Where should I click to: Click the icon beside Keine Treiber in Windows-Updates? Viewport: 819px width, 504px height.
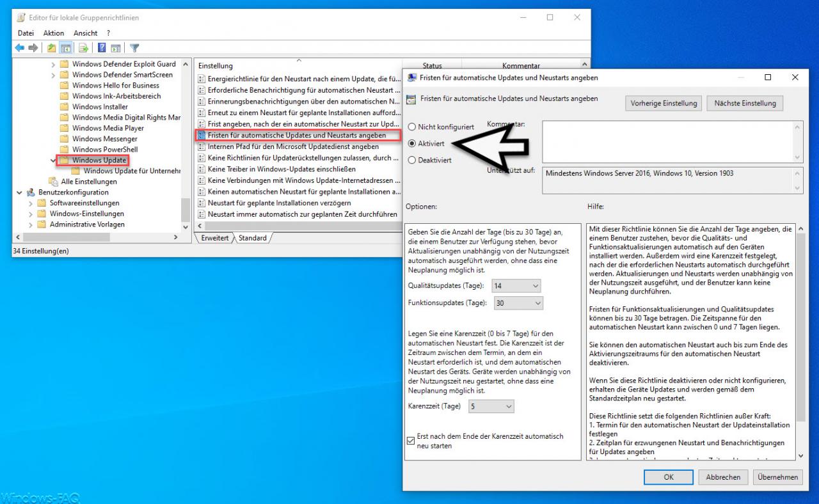202,169
